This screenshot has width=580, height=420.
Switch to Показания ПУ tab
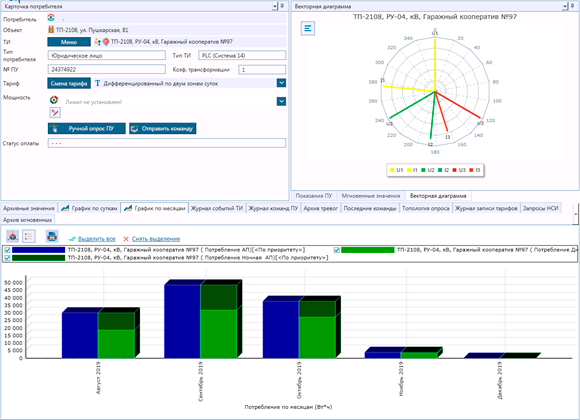pyautogui.click(x=314, y=196)
